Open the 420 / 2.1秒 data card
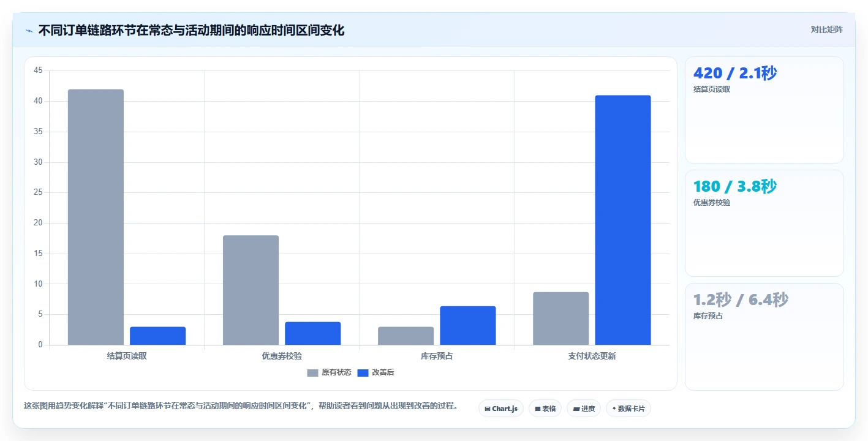Screen dimensions: 868x441 pyautogui.click(x=764, y=110)
